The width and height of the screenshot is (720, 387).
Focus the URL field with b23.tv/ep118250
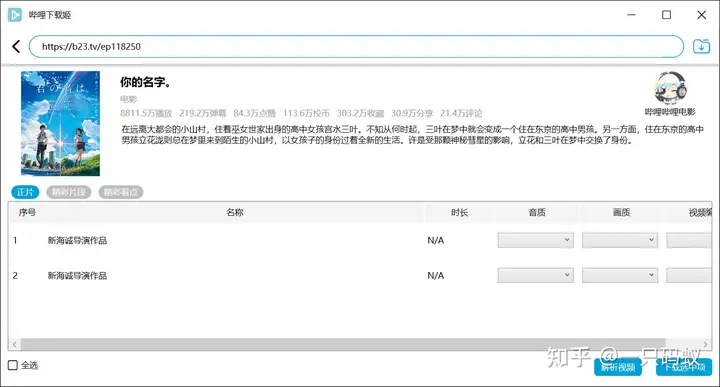pyautogui.click(x=356, y=46)
